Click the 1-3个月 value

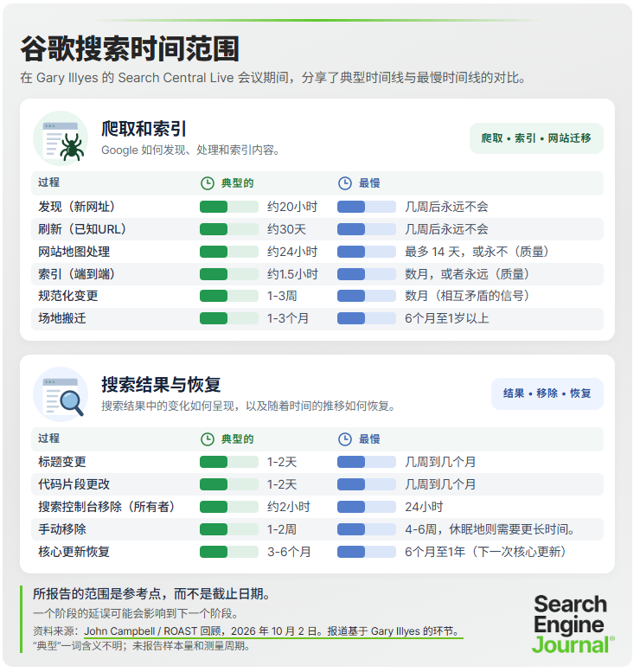pyautogui.click(x=288, y=318)
